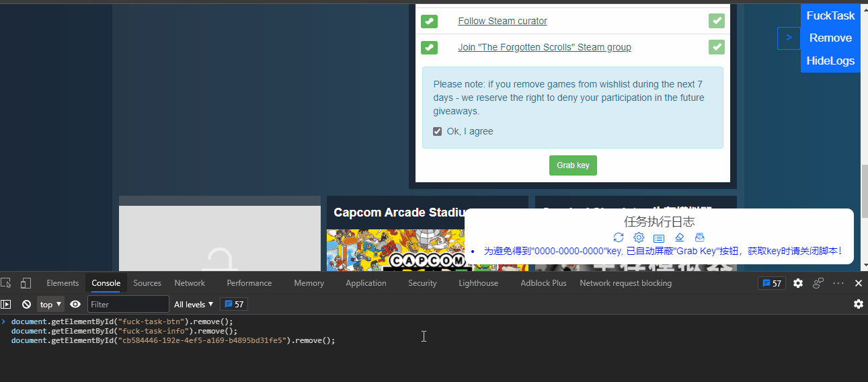Click the Steam icon beside Follow Steam curator
Image resolution: width=868 pixels, height=382 pixels.
(x=429, y=22)
